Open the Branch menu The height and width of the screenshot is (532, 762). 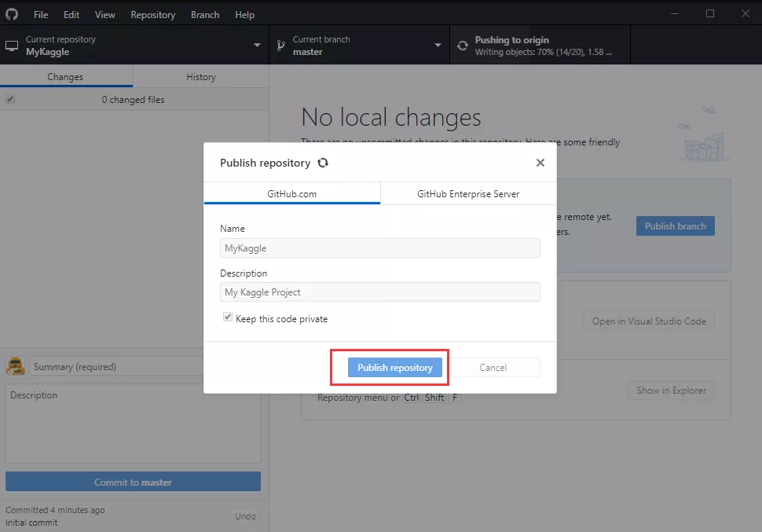click(205, 15)
